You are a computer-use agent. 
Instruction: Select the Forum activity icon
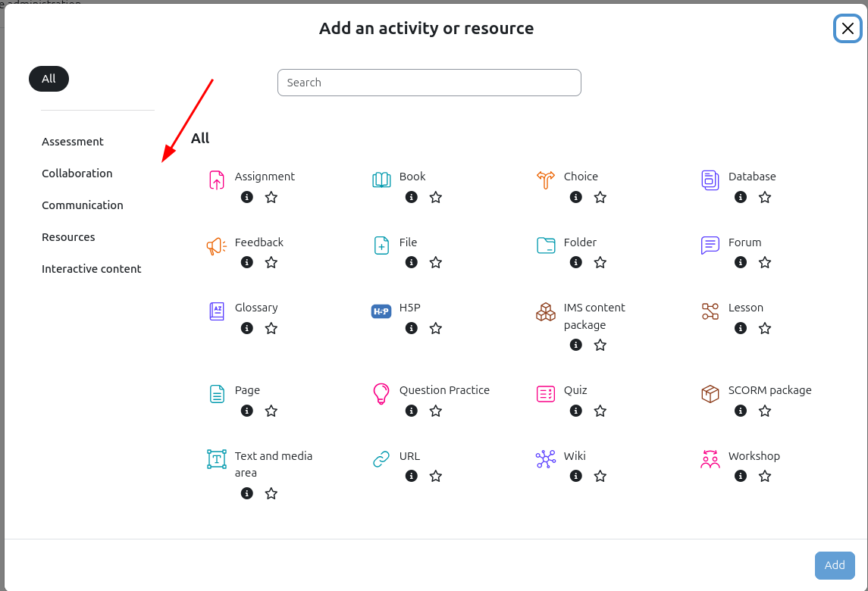coord(710,245)
